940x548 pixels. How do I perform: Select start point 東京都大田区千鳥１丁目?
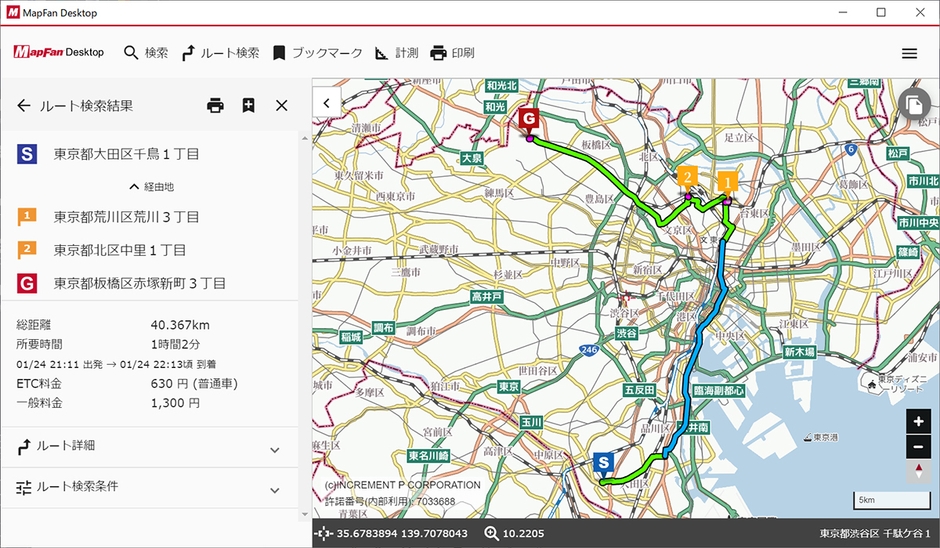click(x=126, y=154)
